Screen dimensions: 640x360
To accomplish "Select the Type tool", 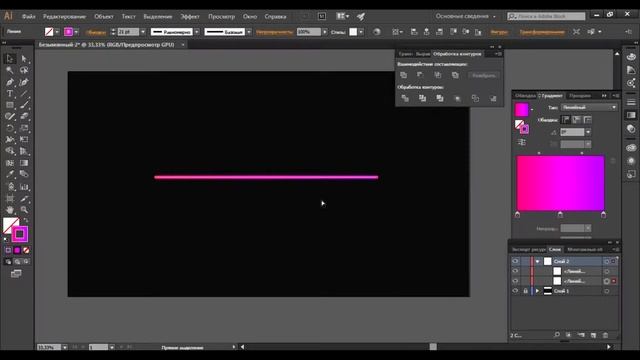I will [x=10, y=93].
